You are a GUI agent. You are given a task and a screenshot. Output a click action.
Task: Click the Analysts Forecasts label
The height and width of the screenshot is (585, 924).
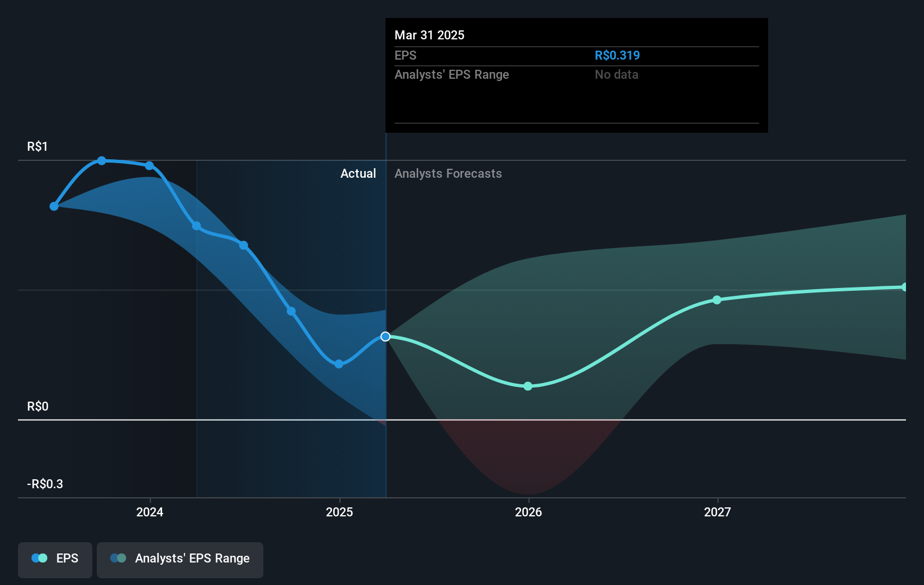[448, 173]
